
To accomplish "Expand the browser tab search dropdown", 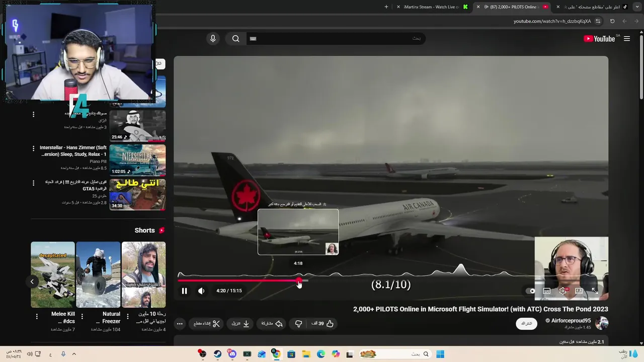I will click(x=636, y=7).
